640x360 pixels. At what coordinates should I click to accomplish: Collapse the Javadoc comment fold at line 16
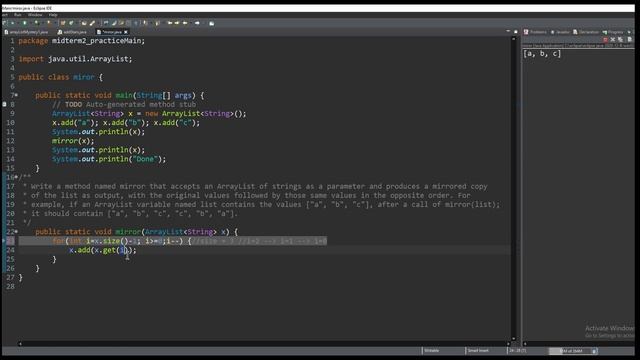point(16,177)
